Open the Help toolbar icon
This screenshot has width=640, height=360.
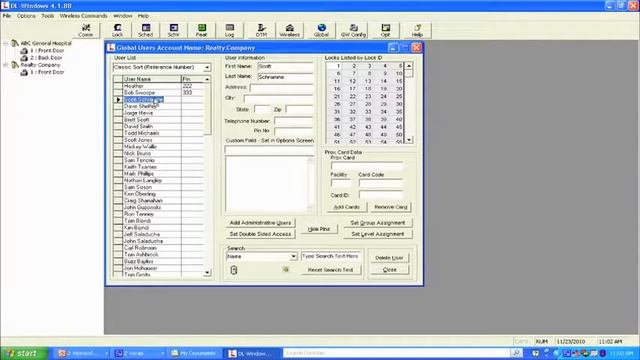click(x=417, y=30)
